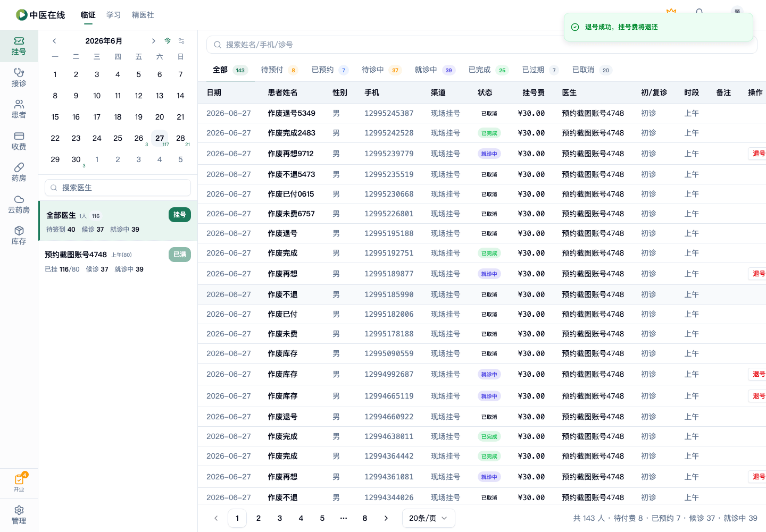Click the 日期 column header
The image size is (766, 532).
pyautogui.click(x=214, y=92)
